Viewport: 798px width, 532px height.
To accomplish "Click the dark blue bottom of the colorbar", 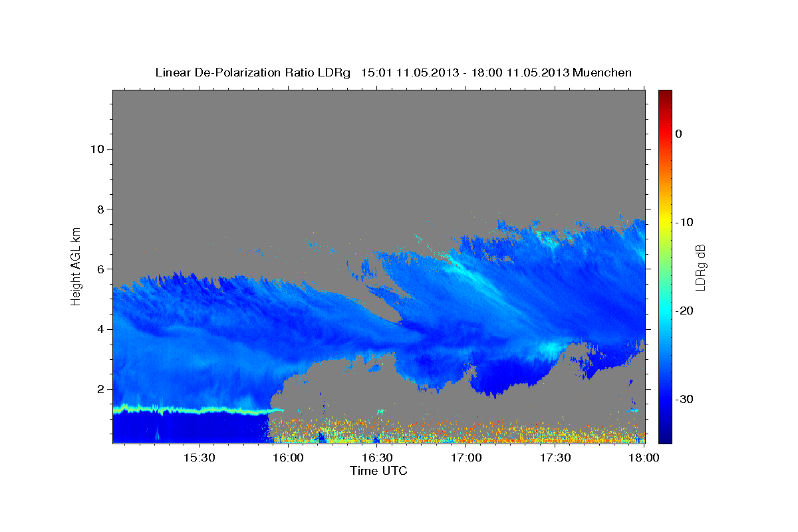I will coord(665,439).
